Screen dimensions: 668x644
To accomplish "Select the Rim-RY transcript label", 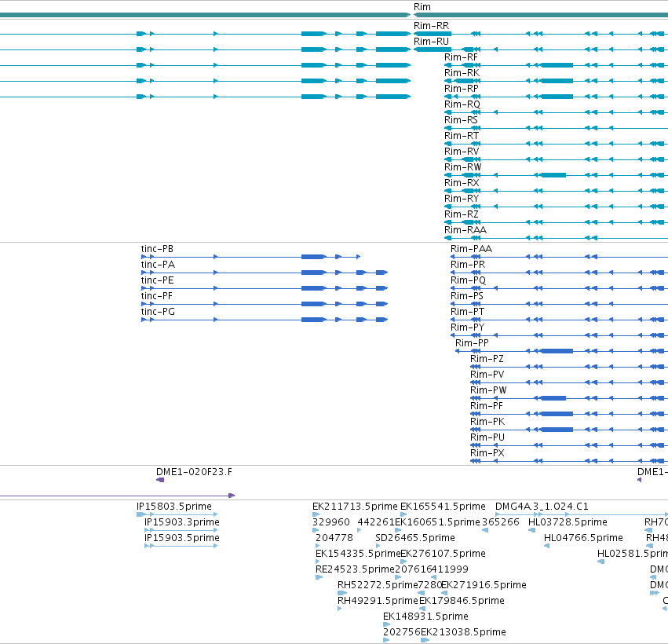I will (462, 199).
